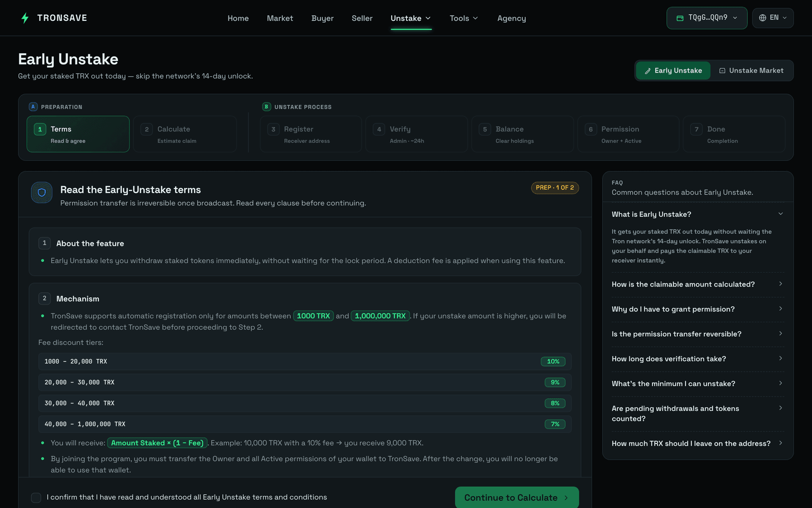Click the globe language icon
This screenshot has height=508, width=812.
[x=762, y=18]
